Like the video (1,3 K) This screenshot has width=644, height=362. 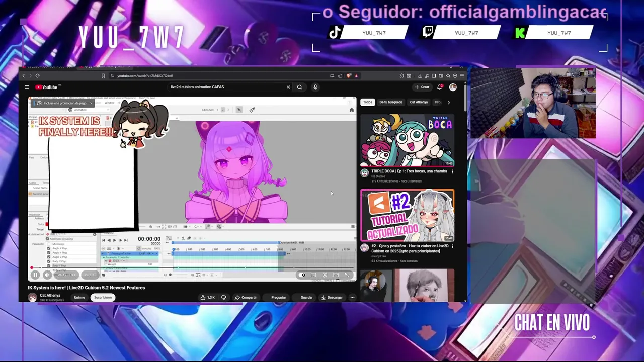[208, 297]
